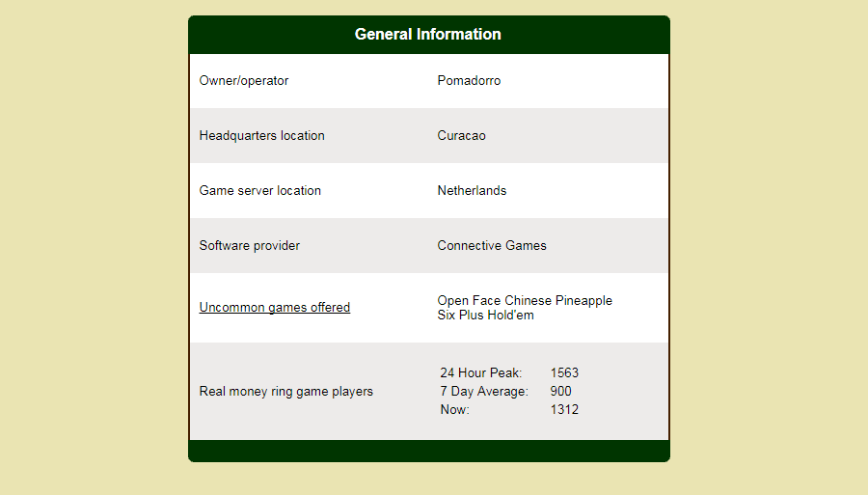Click the Pomadorro owner value

tap(469, 81)
